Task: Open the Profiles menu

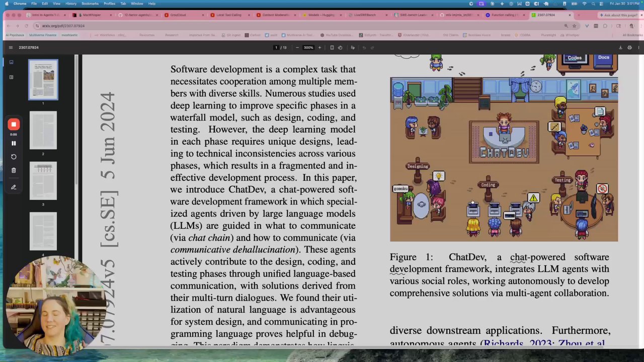Action: tap(110, 4)
